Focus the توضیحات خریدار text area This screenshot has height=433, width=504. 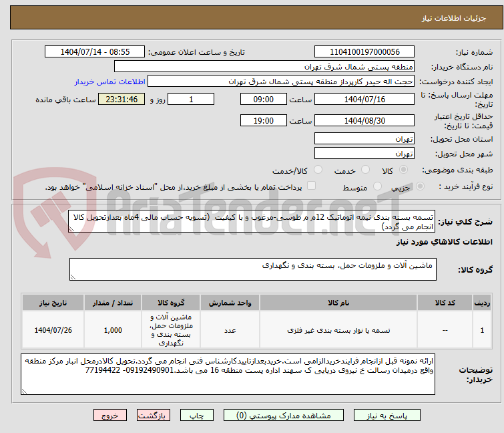(226, 374)
